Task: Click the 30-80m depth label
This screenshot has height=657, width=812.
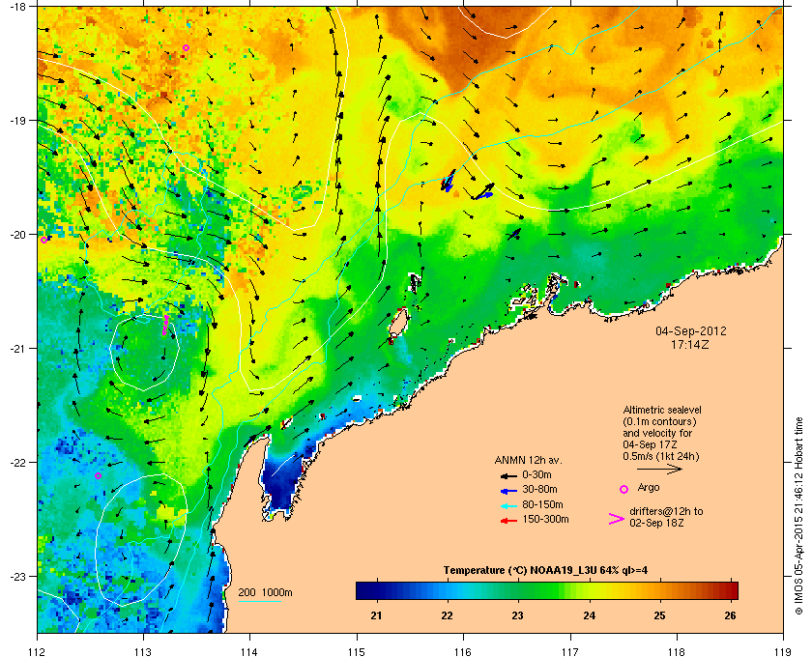Action: (539, 489)
